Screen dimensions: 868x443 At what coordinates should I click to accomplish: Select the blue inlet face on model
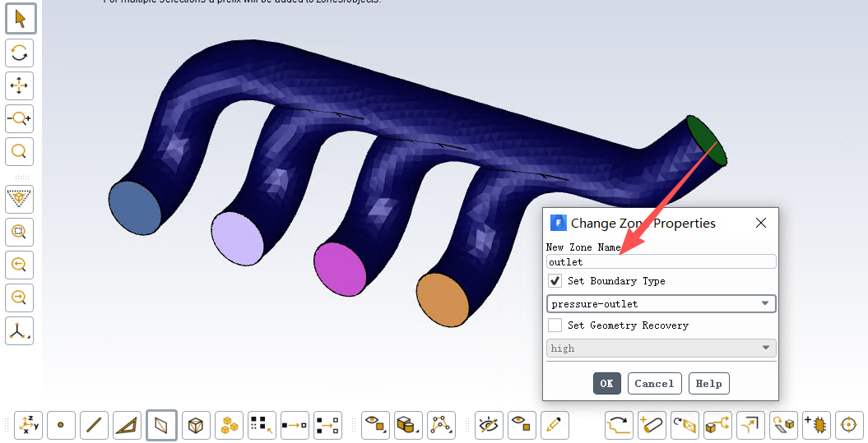pyautogui.click(x=134, y=208)
